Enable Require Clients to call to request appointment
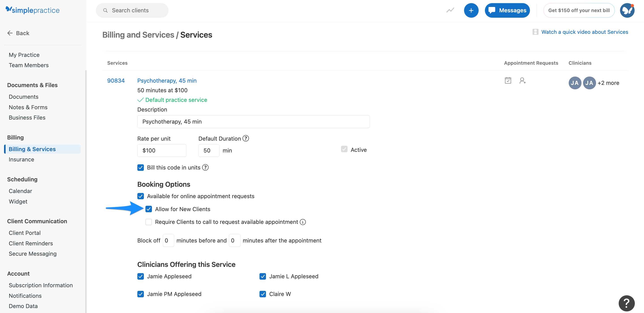Image resolution: width=644 pixels, height=313 pixels. click(149, 222)
